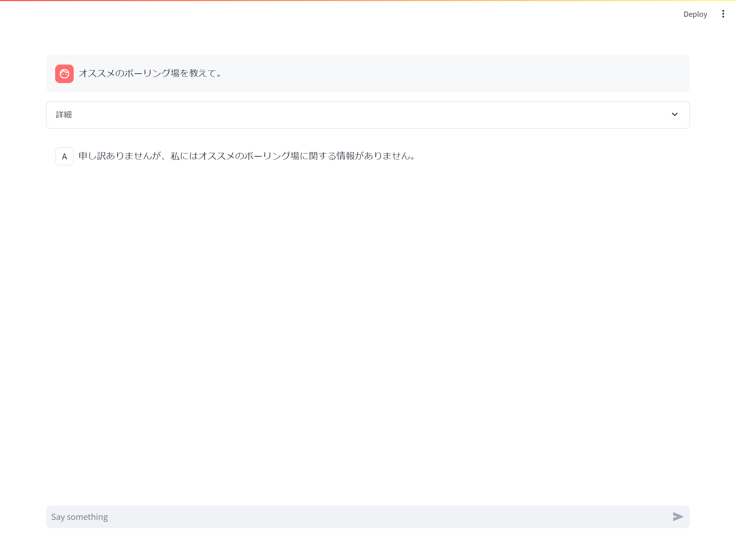Click the send arrow in the message bar
Viewport: 736px width, 560px height.
coord(678,517)
